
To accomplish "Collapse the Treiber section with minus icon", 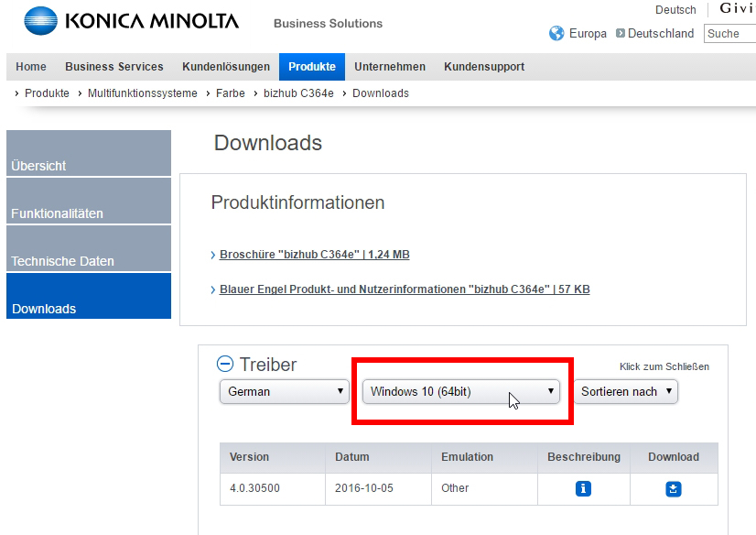I will 224,364.
